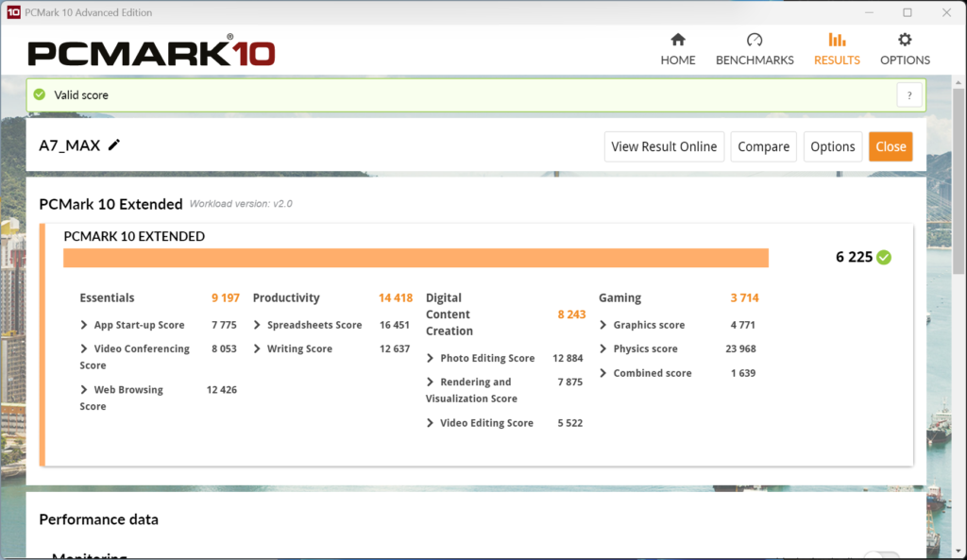This screenshot has width=967, height=560.
Task: Toggle the Monitoring switch
Action: (x=881, y=556)
